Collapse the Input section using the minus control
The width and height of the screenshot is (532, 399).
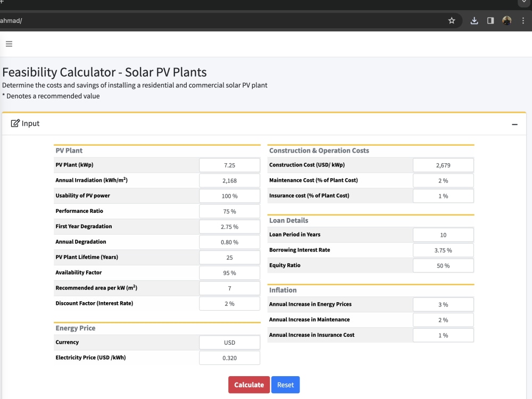(x=514, y=124)
